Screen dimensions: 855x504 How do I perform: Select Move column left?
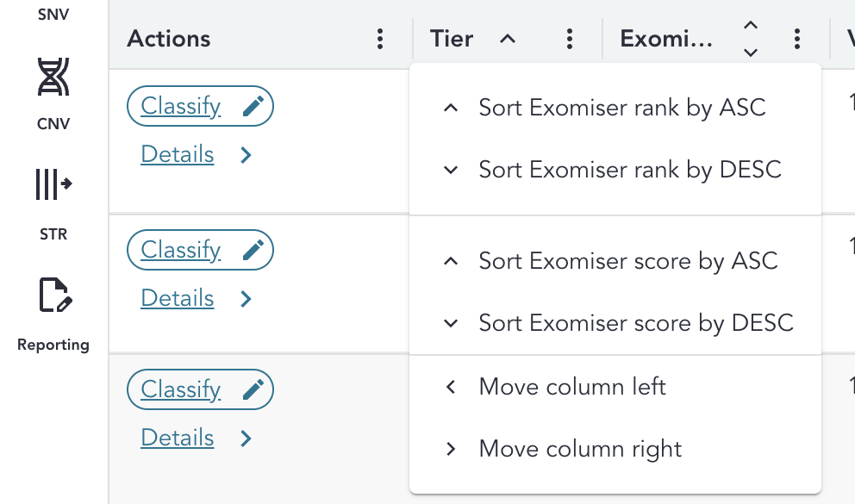pos(571,386)
